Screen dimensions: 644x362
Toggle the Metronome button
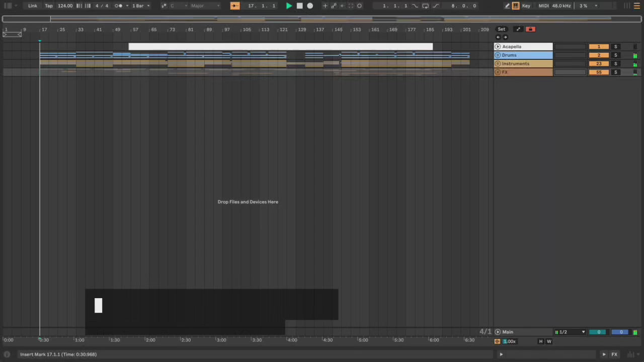(119, 6)
